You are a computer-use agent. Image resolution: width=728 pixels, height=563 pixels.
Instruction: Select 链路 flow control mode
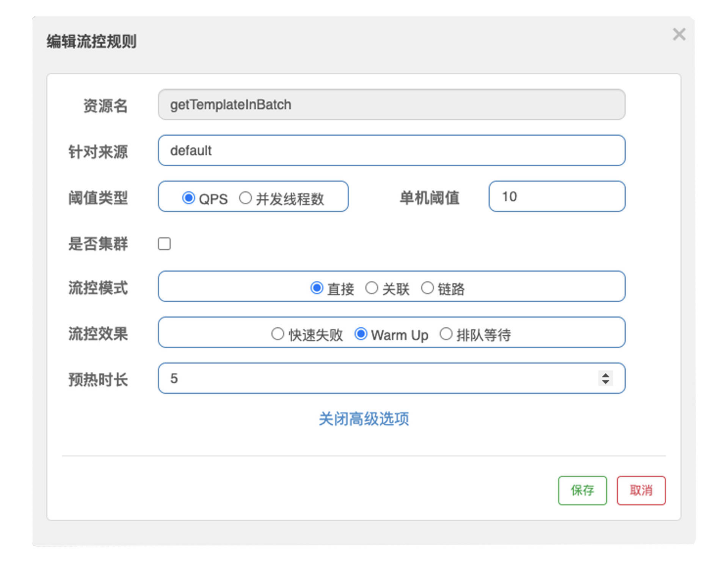[x=428, y=288]
